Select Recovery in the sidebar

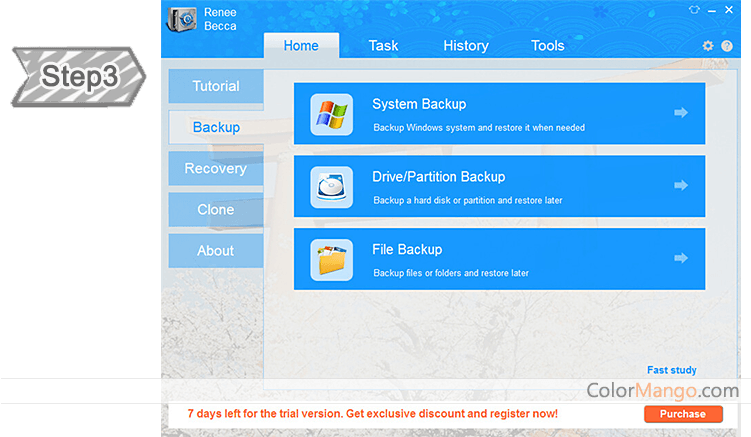[216, 168]
